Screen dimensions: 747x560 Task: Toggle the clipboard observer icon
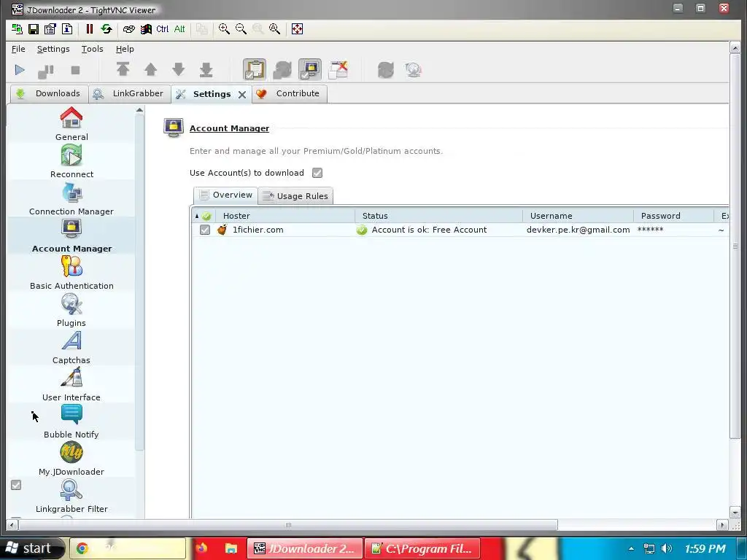[255, 69]
